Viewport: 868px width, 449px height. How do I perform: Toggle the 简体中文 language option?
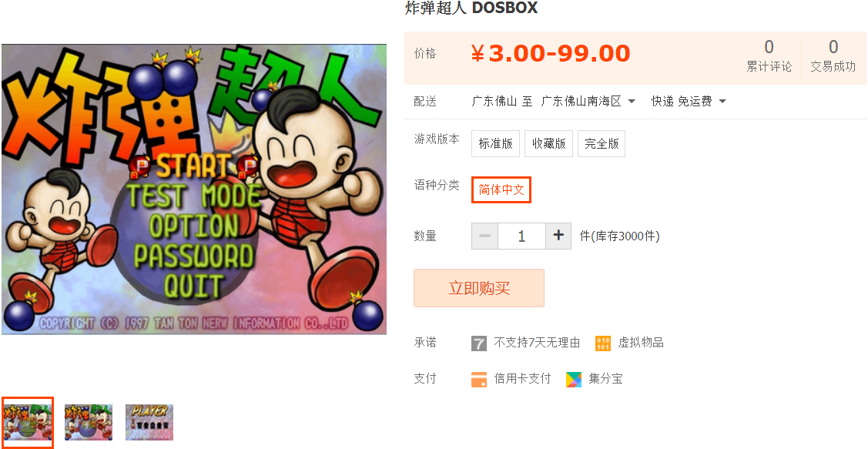coord(501,190)
